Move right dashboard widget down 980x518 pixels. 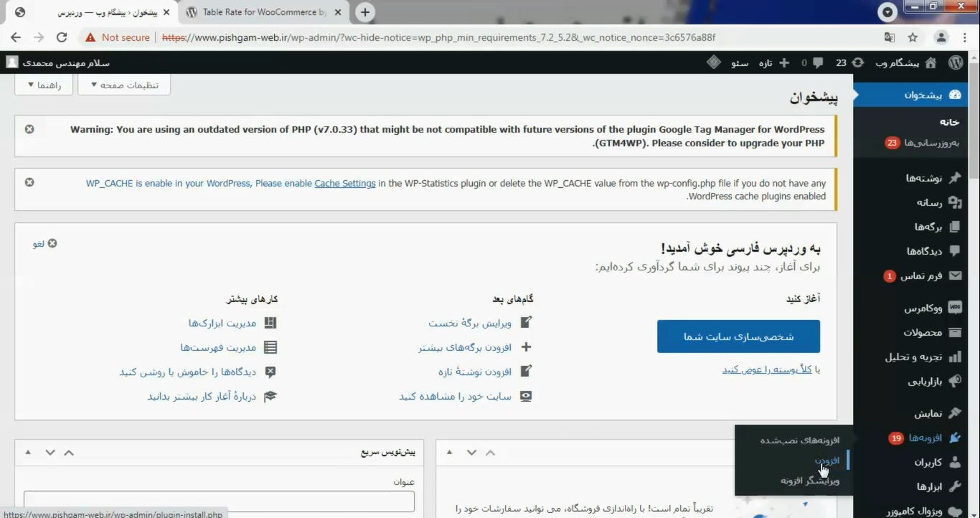[471, 452]
